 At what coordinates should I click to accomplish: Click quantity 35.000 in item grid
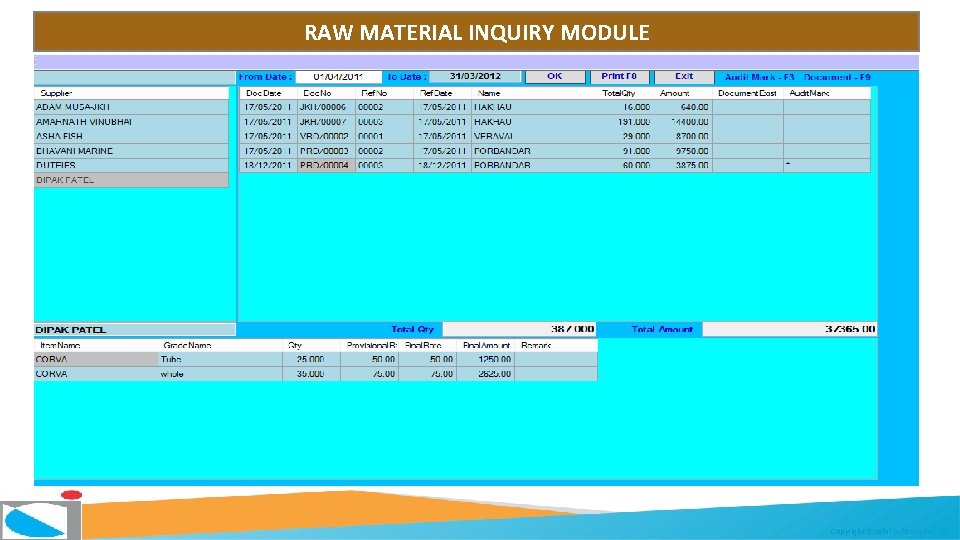point(311,373)
